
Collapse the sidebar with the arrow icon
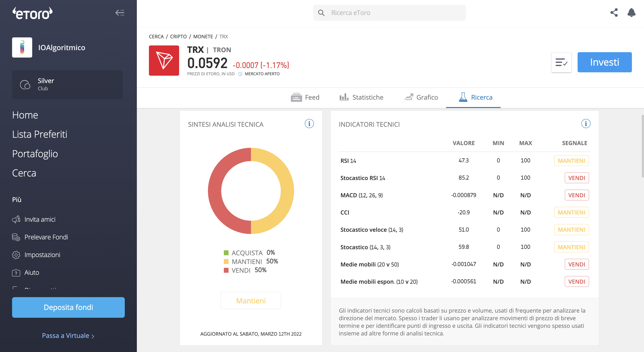click(x=120, y=13)
